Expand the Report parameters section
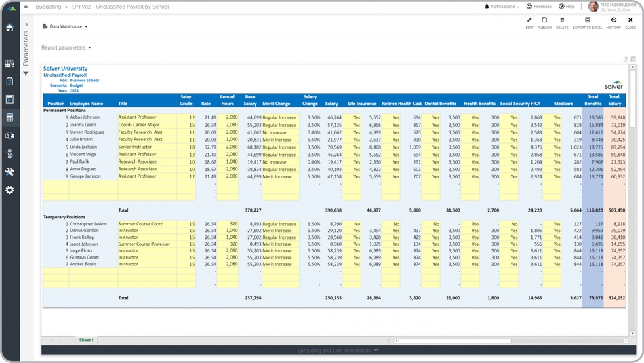This screenshot has height=363, width=644. point(66,47)
